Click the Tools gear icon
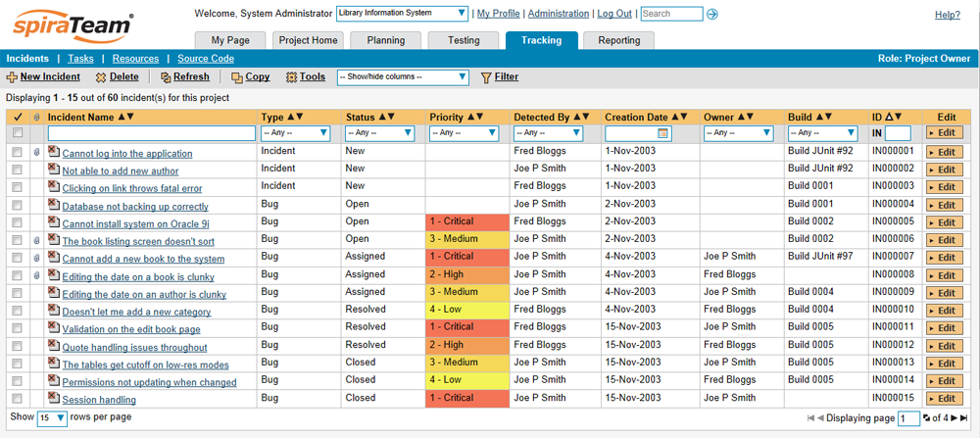 tap(291, 77)
